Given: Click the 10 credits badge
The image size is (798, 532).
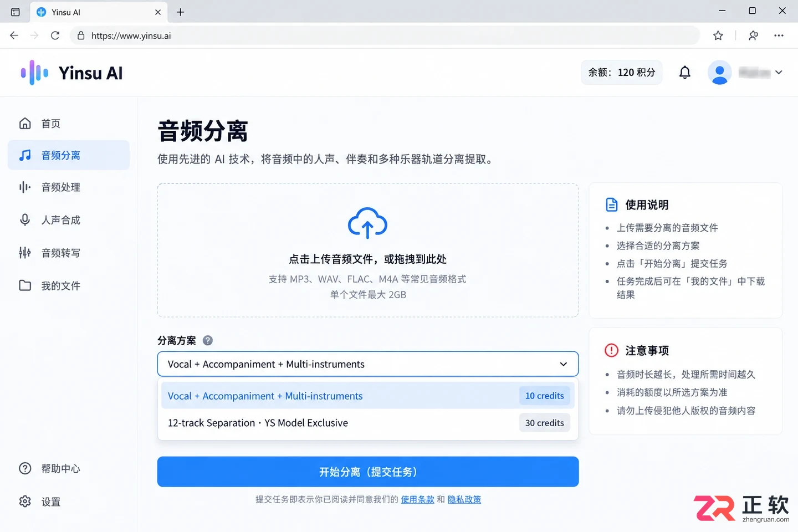Looking at the screenshot, I should coord(545,396).
